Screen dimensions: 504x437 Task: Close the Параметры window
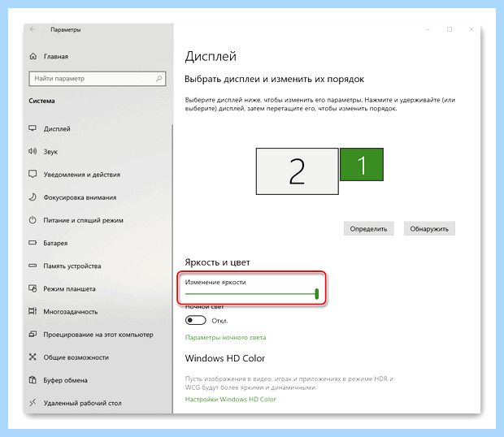click(471, 29)
